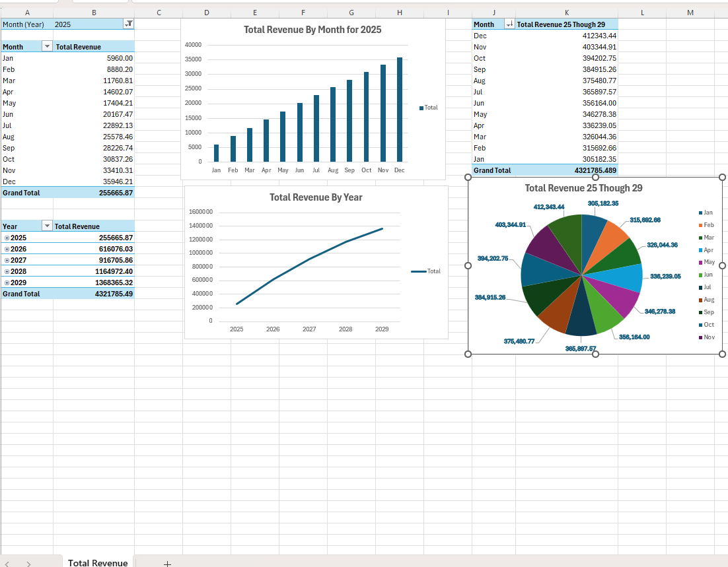Expand the 2025 year row
The width and height of the screenshot is (728, 567).
click(x=7, y=238)
